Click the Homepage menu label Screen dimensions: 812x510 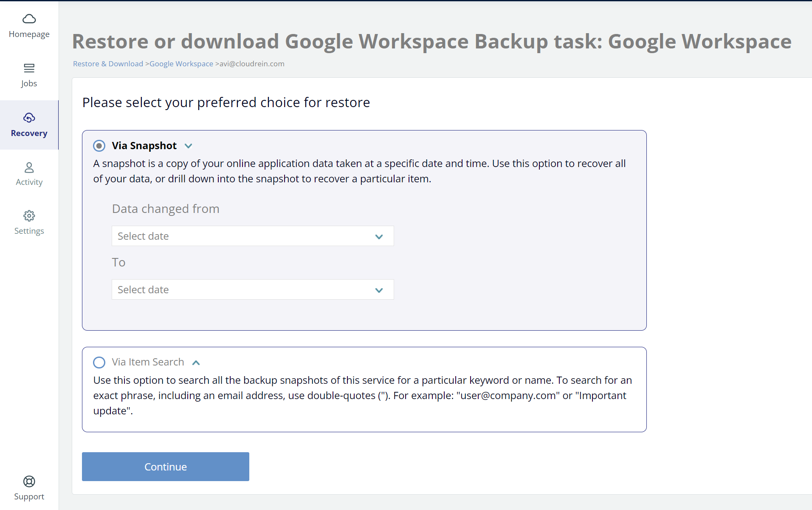coord(29,34)
